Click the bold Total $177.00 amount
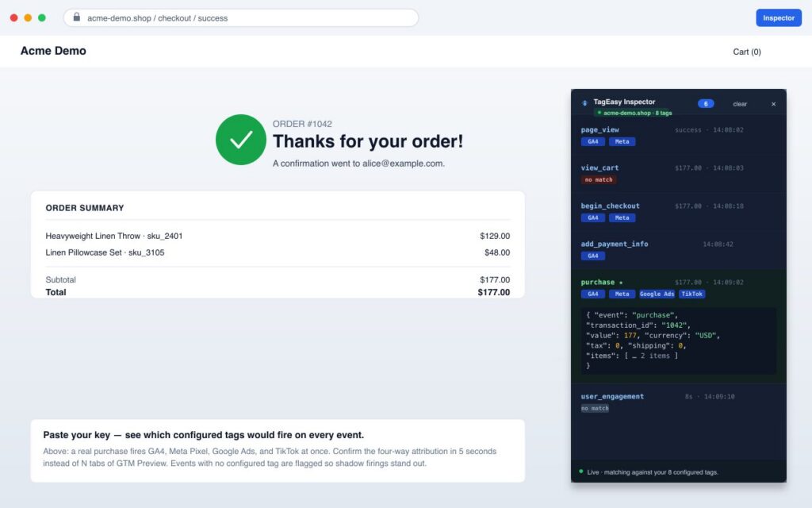812x508 pixels. point(493,292)
